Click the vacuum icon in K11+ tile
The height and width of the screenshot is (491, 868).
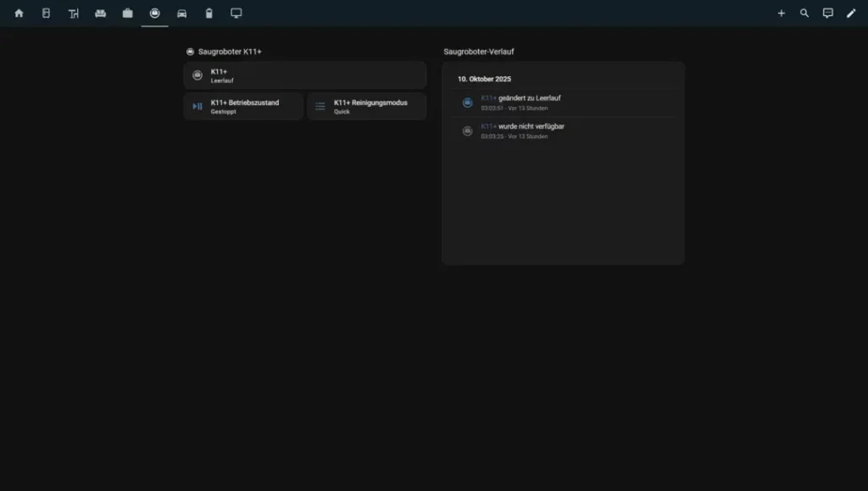(198, 75)
